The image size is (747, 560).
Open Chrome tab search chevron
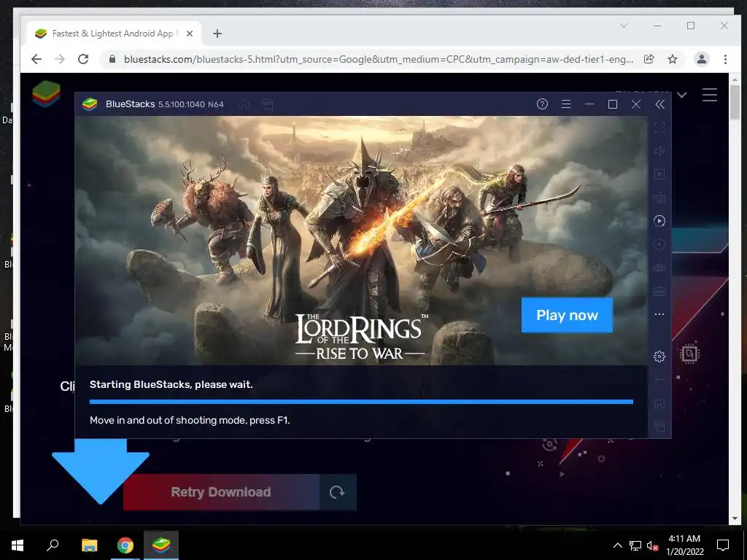624,26
